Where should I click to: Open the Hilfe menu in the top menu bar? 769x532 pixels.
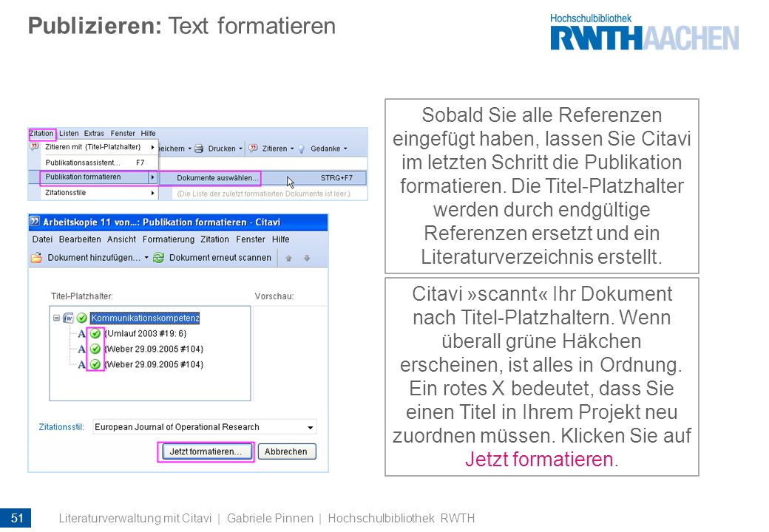pos(148,133)
